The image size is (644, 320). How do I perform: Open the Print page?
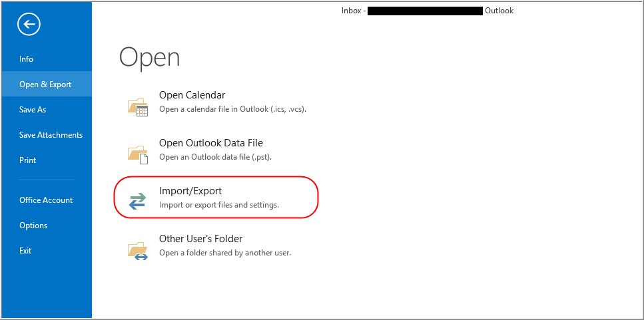[x=28, y=160]
